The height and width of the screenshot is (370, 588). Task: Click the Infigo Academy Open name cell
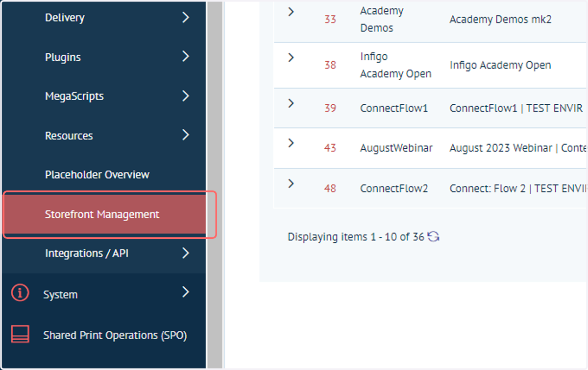click(x=395, y=65)
